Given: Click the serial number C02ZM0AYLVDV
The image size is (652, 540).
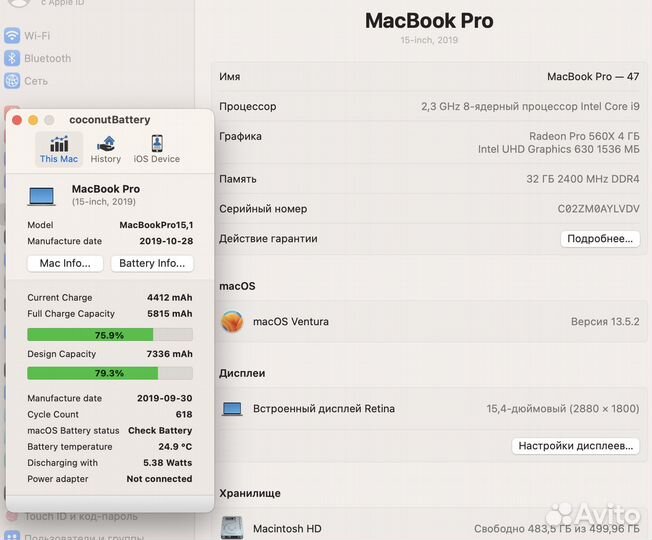Looking at the screenshot, I should [x=598, y=209].
